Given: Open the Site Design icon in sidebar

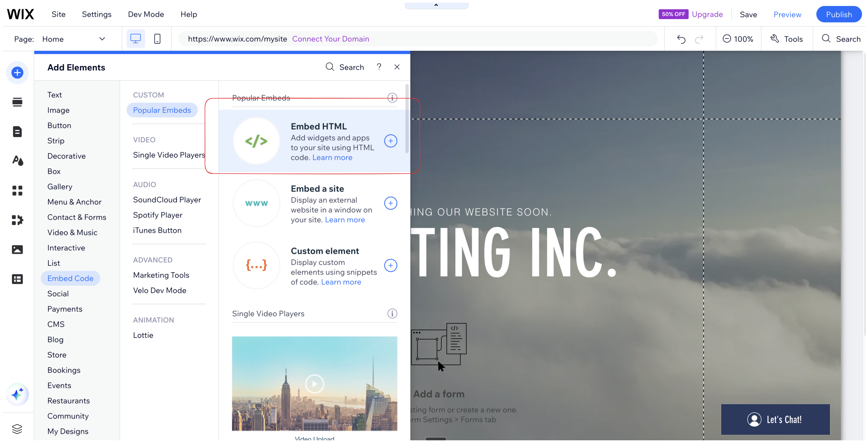Looking at the screenshot, I should click(17, 161).
